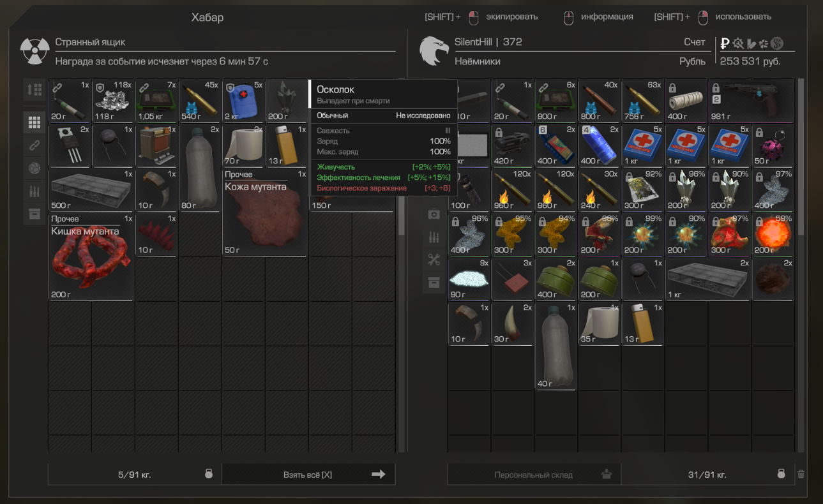
Task: Select the chain-link filter in loot sidebar
Action: (x=34, y=145)
